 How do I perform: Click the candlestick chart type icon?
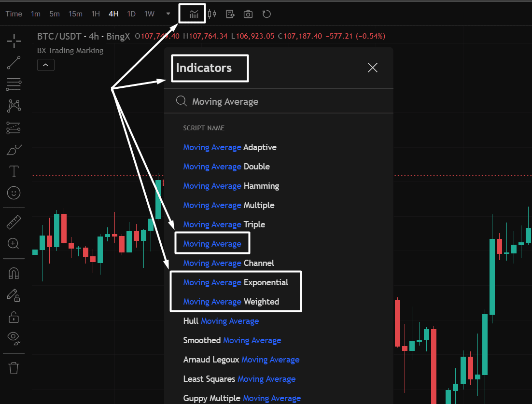tap(211, 14)
